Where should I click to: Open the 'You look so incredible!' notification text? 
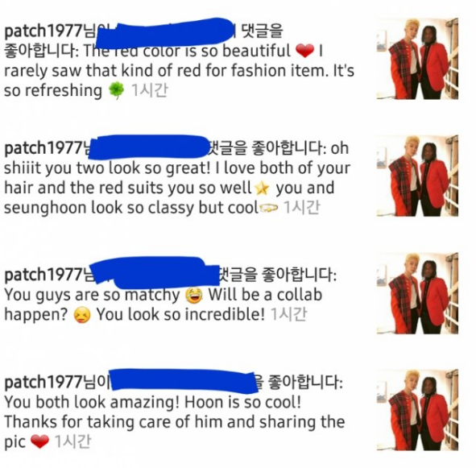pyautogui.click(x=181, y=315)
